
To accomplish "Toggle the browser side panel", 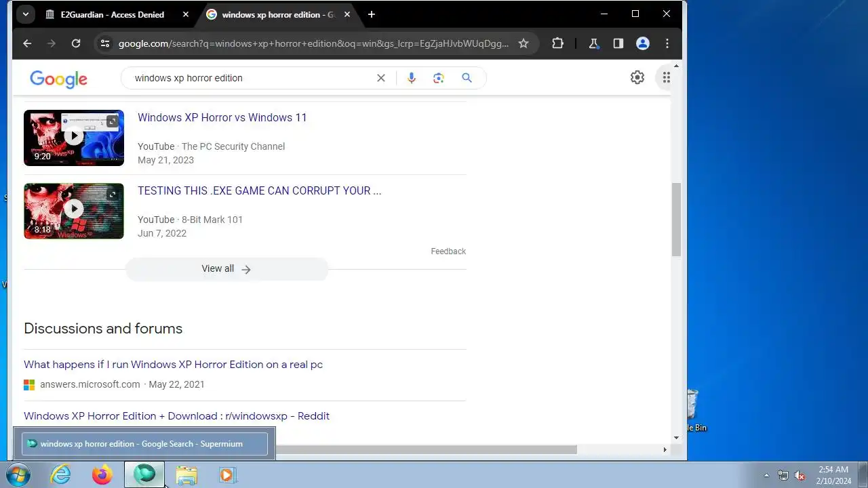I will pos(618,43).
